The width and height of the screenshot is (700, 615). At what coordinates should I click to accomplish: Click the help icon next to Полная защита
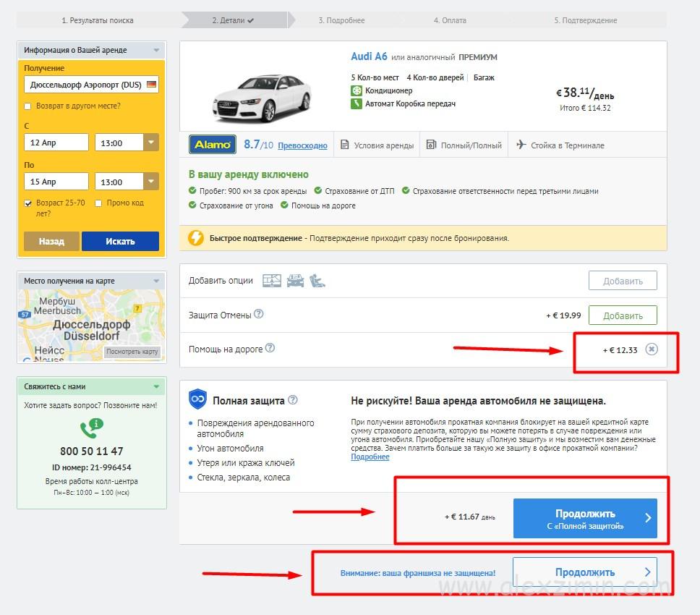293,400
